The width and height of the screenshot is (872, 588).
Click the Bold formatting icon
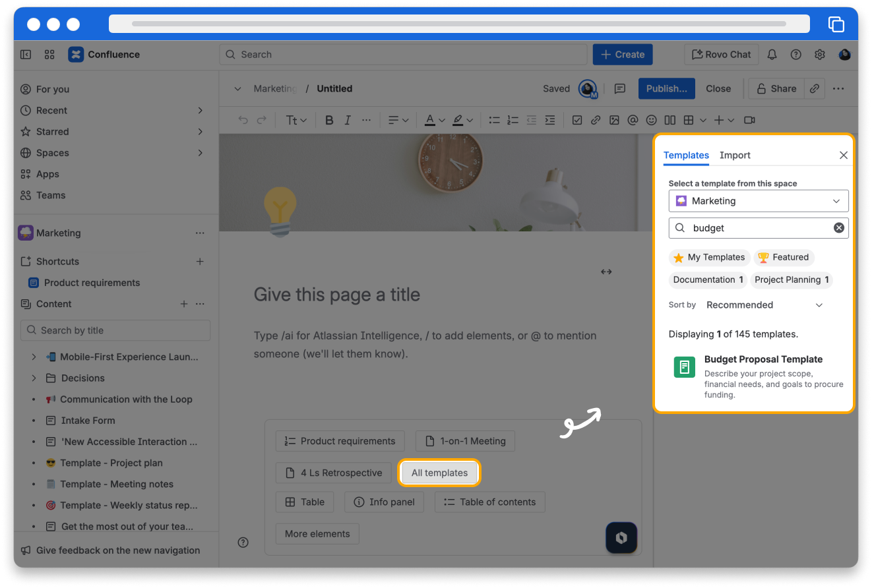[x=329, y=120]
